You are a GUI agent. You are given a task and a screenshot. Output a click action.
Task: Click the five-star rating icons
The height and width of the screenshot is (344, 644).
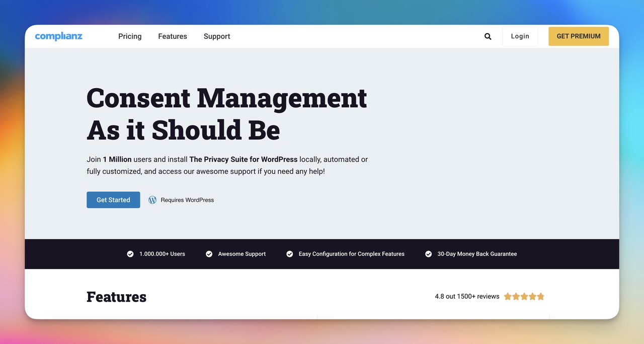pos(524,296)
